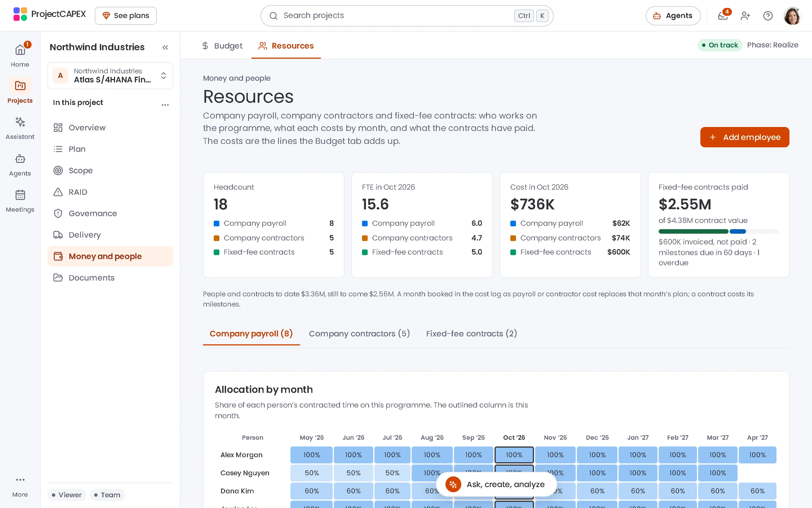
Task: Open Ask, create, analyze assistant button
Action: point(496,484)
